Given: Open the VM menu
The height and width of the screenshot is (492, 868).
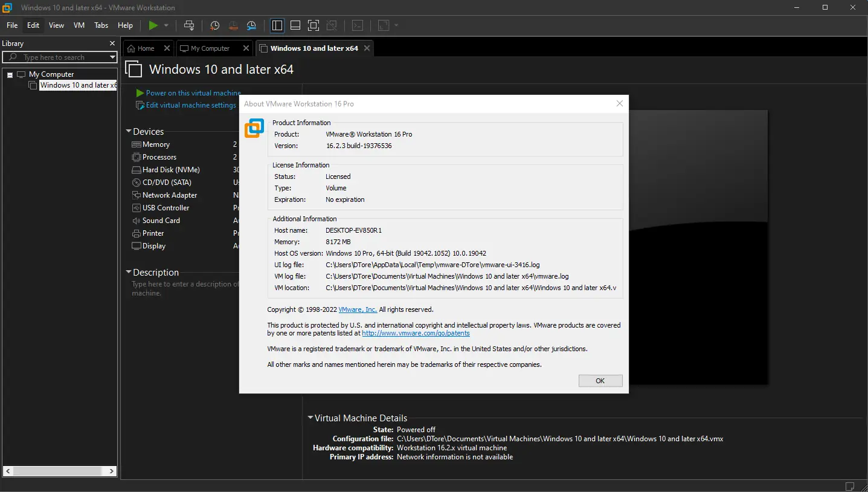Looking at the screenshot, I should tap(79, 25).
